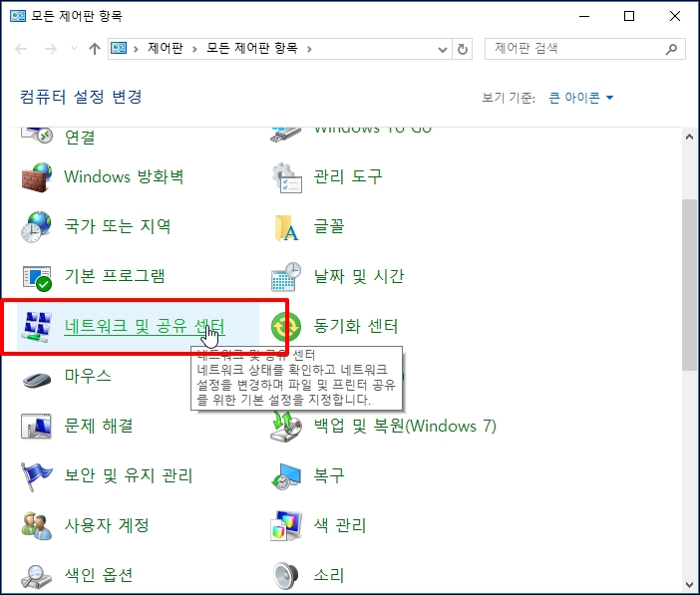Expand chevron after 제어판 breadcrumb
Image resolution: width=700 pixels, height=595 pixels.
[x=194, y=49]
